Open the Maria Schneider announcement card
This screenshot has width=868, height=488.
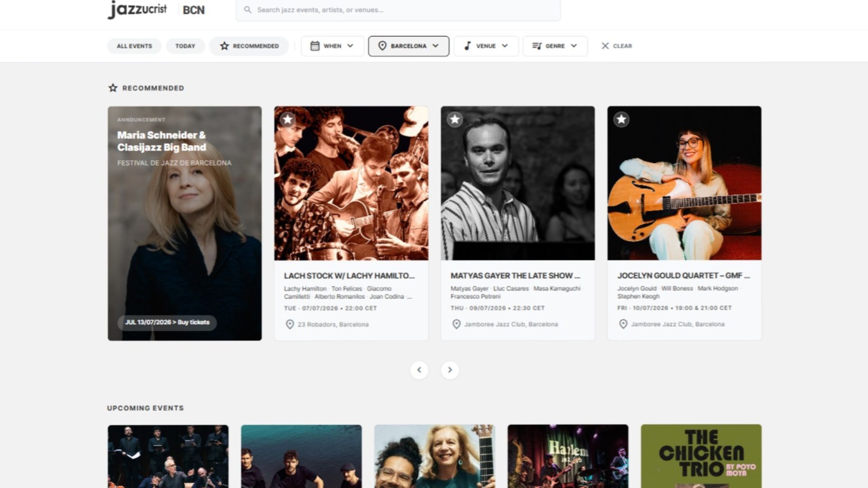(184, 223)
